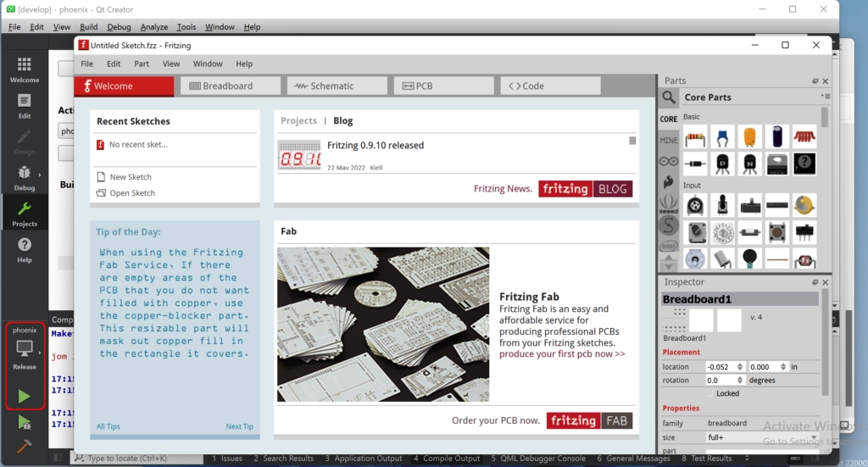
Task: Switch Qt Creator to Edit mode
Action: click(25, 106)
